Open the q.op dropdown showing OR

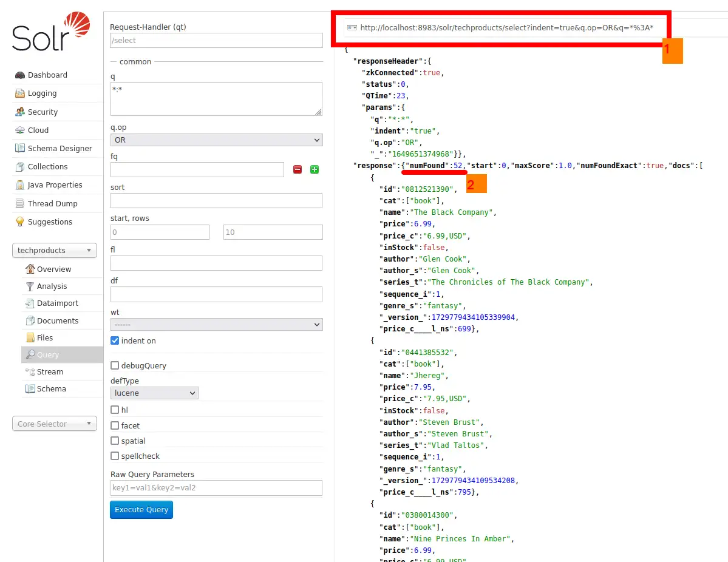[x=216, y=140]
